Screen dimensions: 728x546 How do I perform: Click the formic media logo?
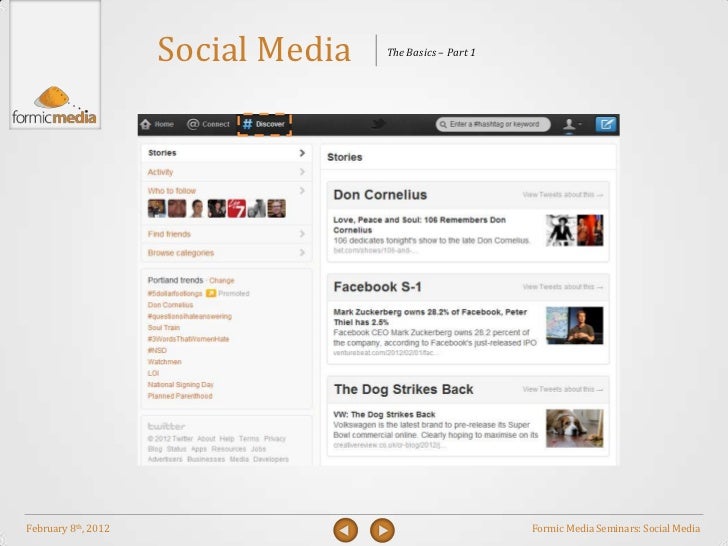click(x=54, y=106)
